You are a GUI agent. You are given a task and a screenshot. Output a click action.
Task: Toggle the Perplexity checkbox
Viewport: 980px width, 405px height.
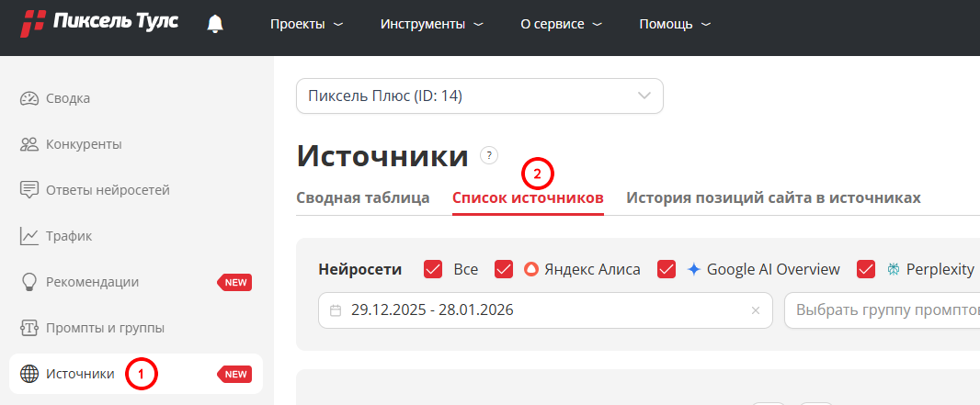[865, 269]
